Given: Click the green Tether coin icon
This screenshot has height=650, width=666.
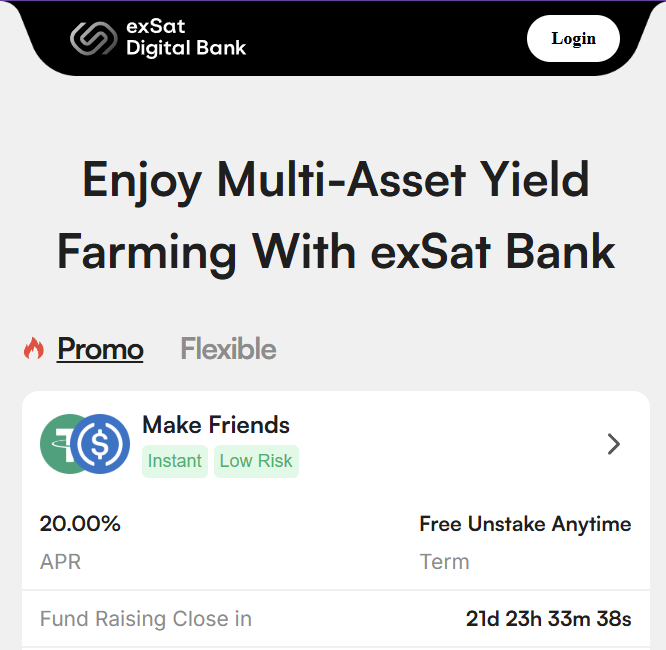Looking at the screenshot, I should click(57, 444).
